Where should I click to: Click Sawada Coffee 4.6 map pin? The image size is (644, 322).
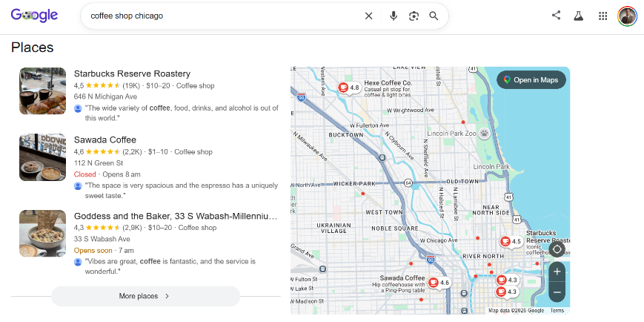pyautogui.click(x=439, y=283)
